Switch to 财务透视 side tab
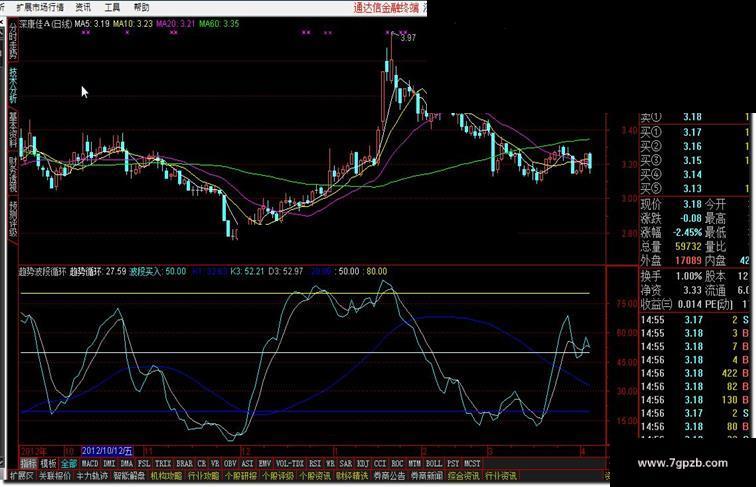The height and width of the screenshot is (487, 756). pos(13,174)
